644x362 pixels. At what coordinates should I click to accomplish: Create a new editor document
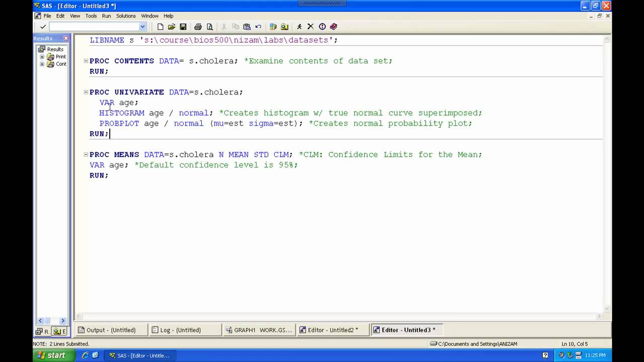click(x=160, y=27)
